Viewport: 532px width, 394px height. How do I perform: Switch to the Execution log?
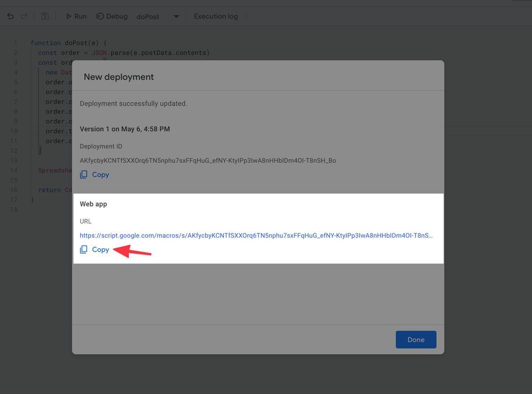(x=216, y=16)
